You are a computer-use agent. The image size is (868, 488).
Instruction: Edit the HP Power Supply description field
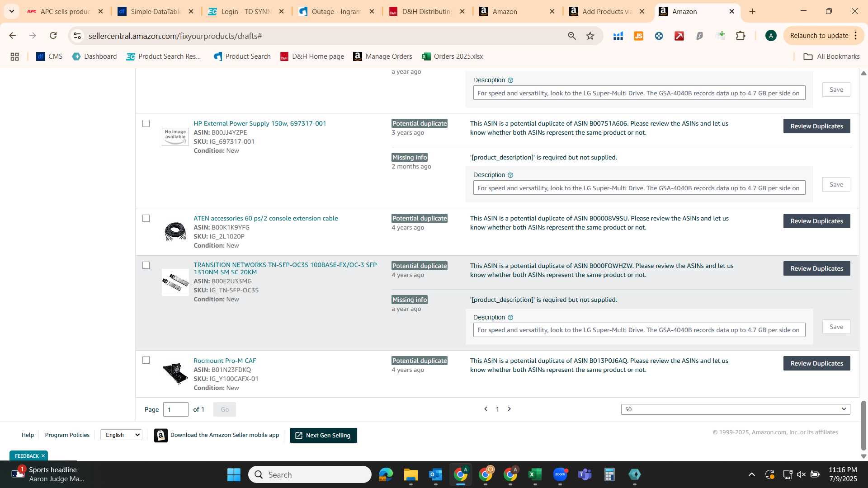coord(639,188)
